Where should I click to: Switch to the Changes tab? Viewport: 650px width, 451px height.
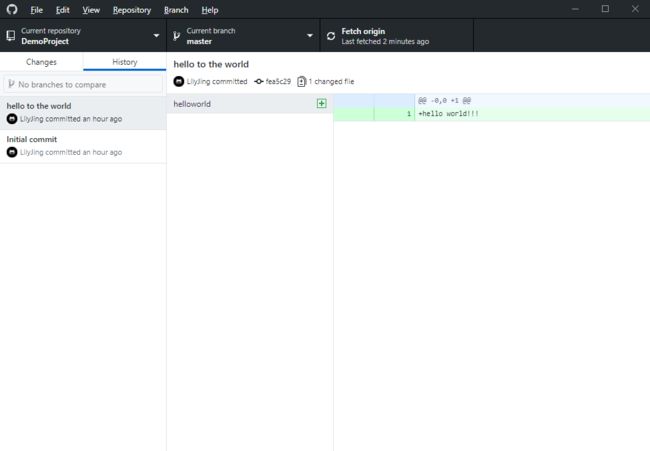click(41, 62)
